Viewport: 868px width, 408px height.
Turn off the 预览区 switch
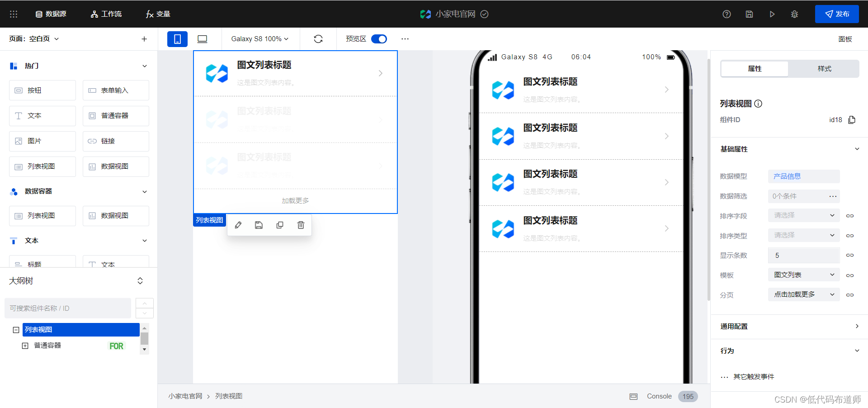coord(379,39)
